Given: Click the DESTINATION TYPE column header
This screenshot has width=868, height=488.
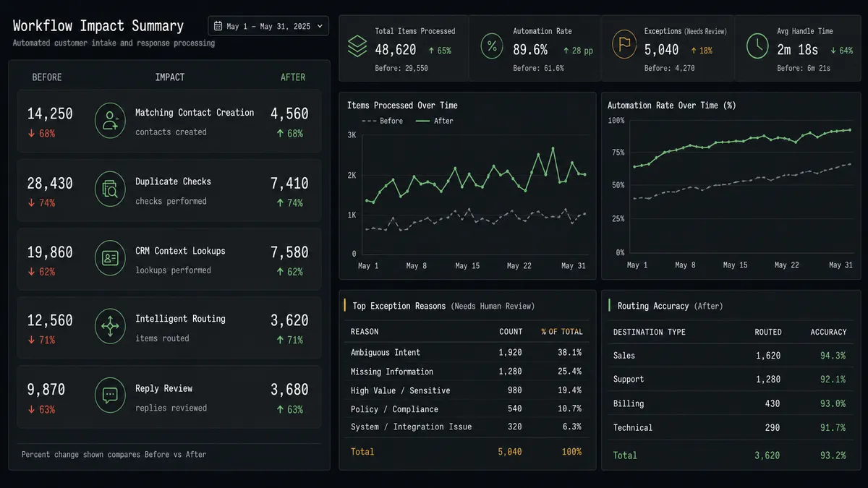Looking at the screenshot, I should (649, 332).
